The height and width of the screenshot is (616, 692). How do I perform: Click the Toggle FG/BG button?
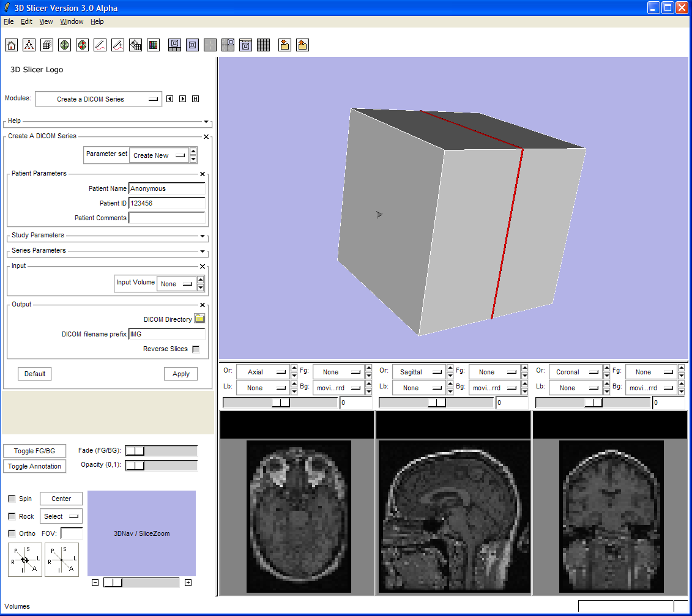(34, 451)
